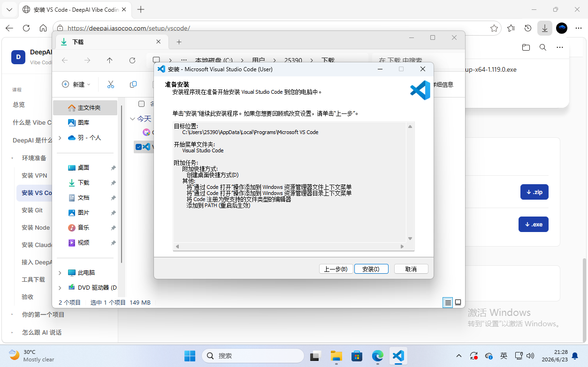Click the Edge home icon
Viewport: 588px width, 367px height.
(x=43, y=28)
